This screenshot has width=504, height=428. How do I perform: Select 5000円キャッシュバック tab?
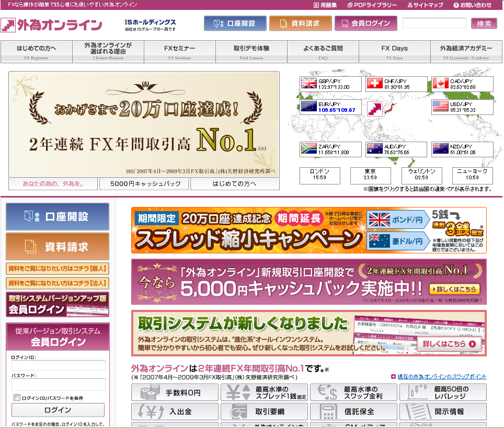[x=144, y=184]
